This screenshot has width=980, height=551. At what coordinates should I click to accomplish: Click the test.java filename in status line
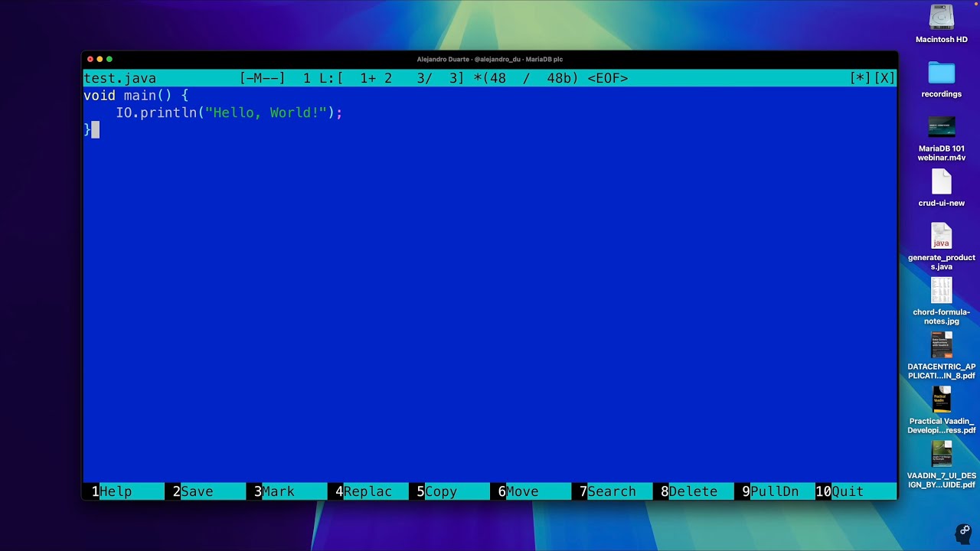tap(119, 78)
